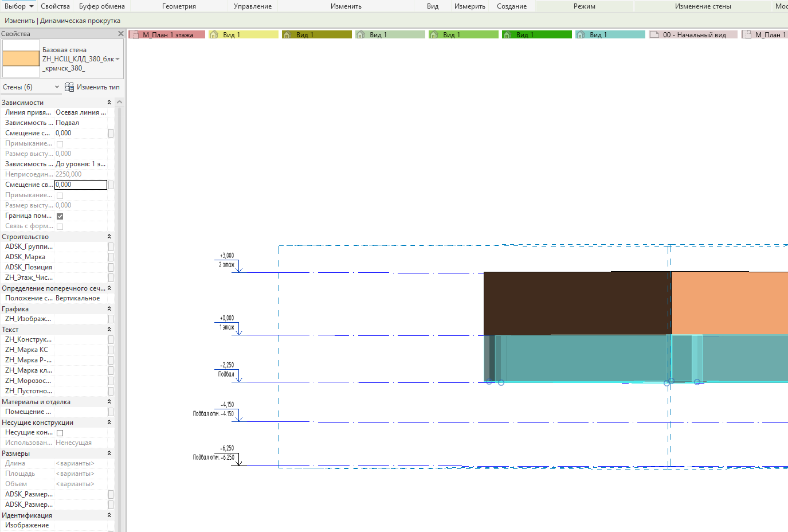Image resolution: width=788 pixels, height=532 pixels.
Task: Click the Изменить тип icon
Action: click(x=69, y=87)
